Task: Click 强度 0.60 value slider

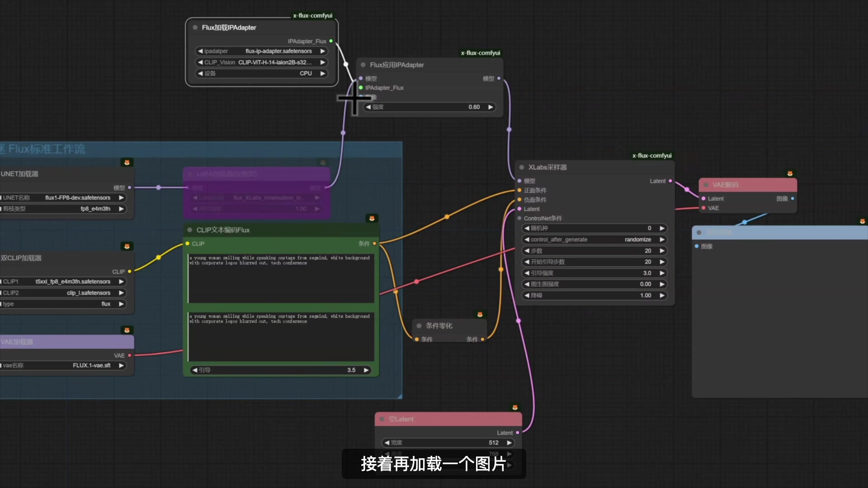Action: [x=429, y=107]
